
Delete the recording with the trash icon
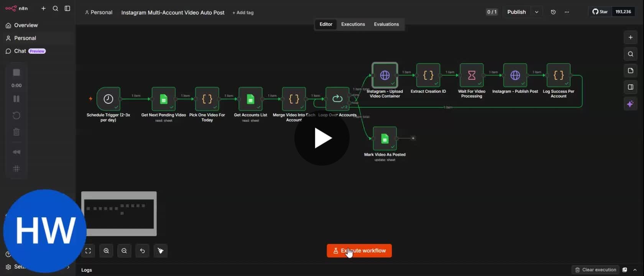(16, 132)
